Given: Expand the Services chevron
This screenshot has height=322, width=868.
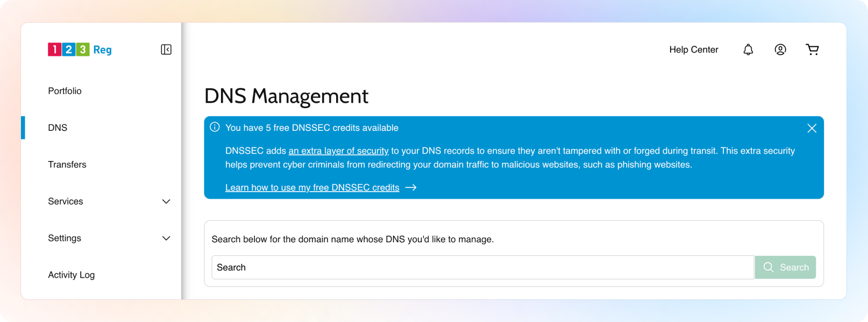Looking at the screenshot, I should coord(166,201).
